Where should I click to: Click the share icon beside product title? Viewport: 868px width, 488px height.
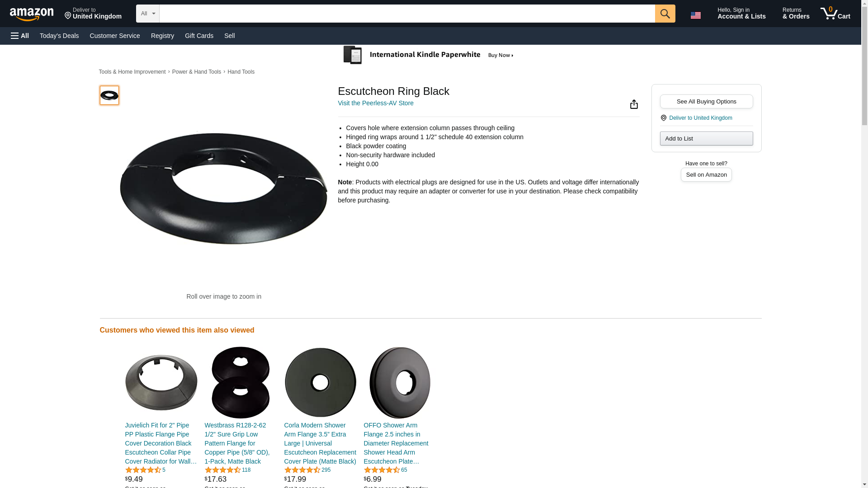coord(634,104)
